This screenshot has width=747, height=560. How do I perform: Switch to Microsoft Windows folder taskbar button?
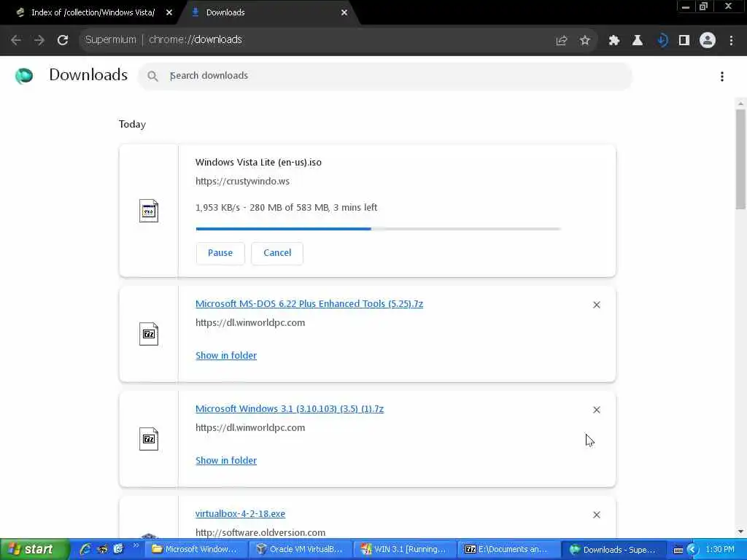coord(195,550)
